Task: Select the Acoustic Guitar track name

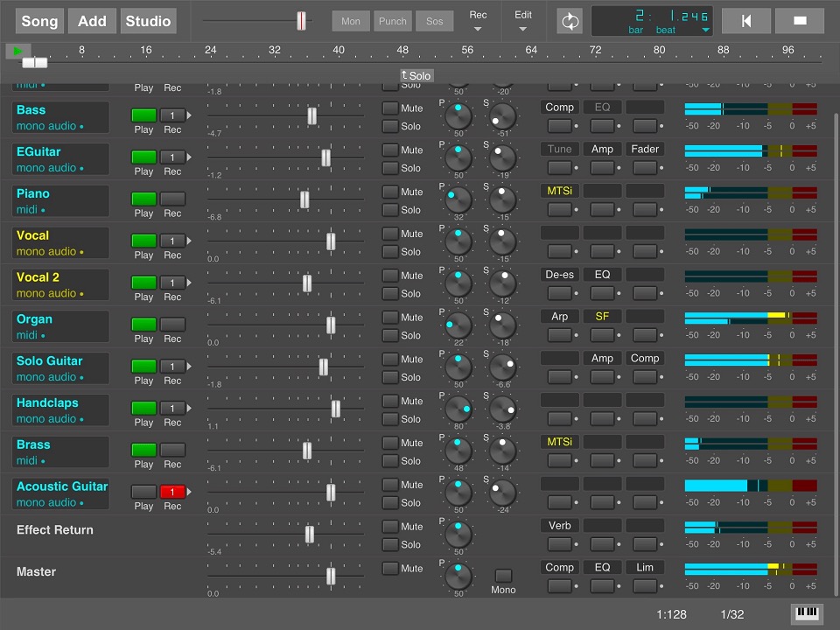Action: [x=62, y=486]
